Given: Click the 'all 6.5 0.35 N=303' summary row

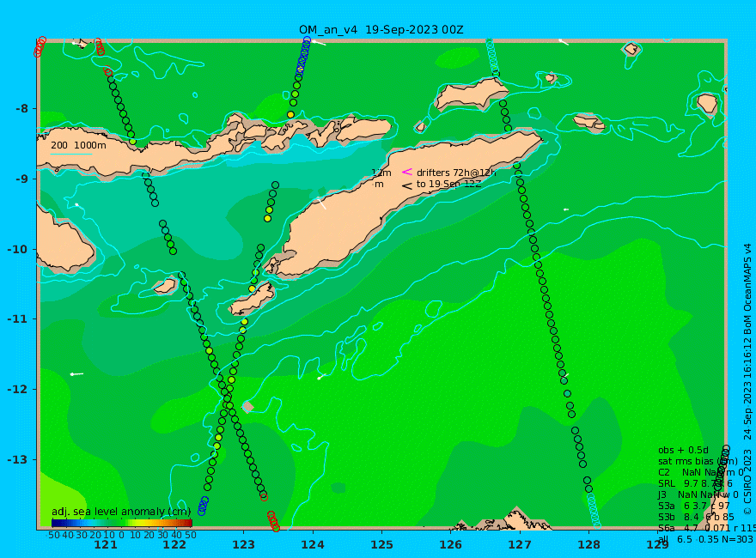Looking at the screenshot, I should pos(705,539).
